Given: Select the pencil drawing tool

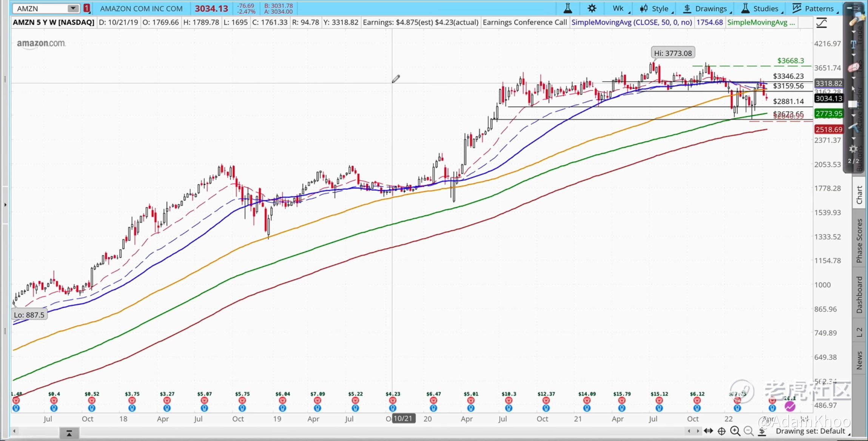Looking at the screenshot, I should pyautogui.click(x=854, y=21).
